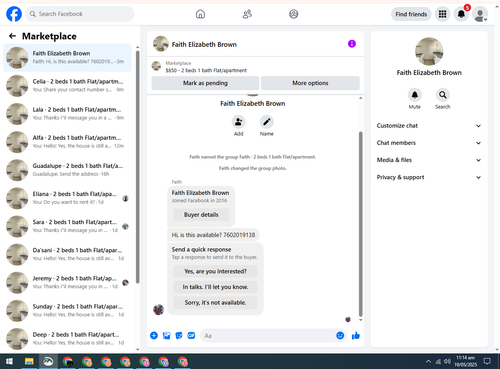
Task: Open the Jeremy conversation in list
Action: pos(67,283)
